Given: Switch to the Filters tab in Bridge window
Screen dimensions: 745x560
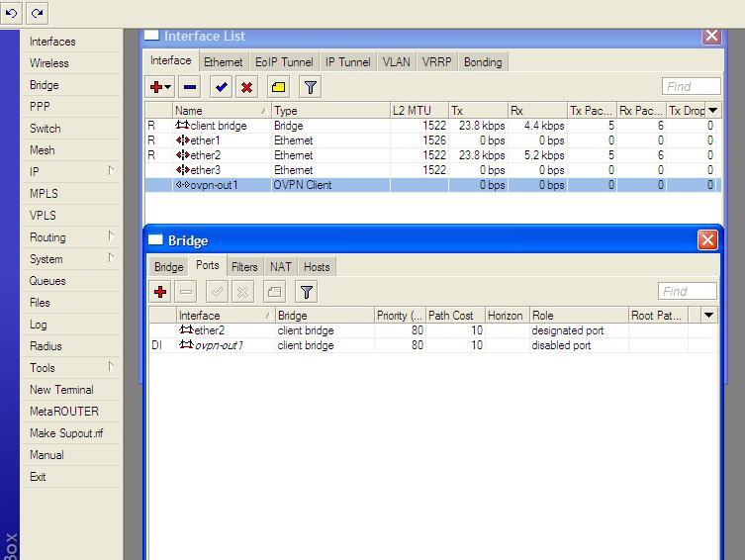Looking at the screenshot, I should [x=244, y=267].
